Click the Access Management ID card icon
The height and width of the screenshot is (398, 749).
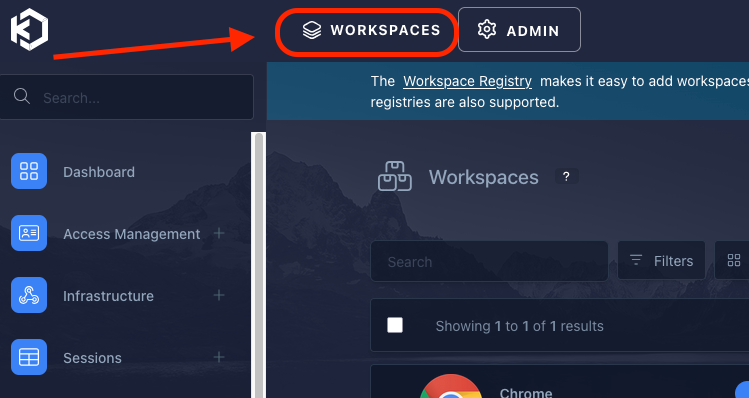(29, 233)
